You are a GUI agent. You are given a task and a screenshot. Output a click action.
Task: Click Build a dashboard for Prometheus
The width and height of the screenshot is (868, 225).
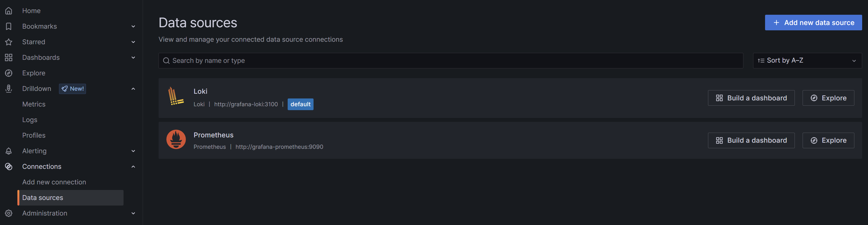tap(751, 140)
